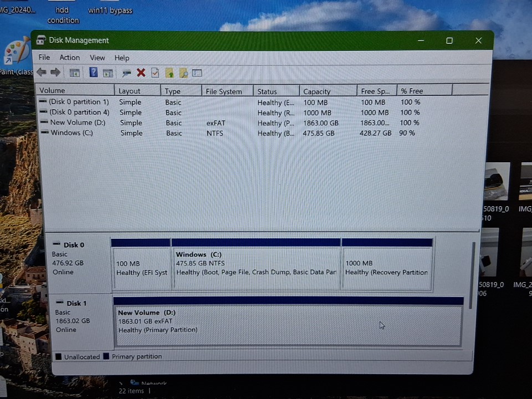
Task: Select the 1000 MB Recovery Partition block
Action: point(387,265)
